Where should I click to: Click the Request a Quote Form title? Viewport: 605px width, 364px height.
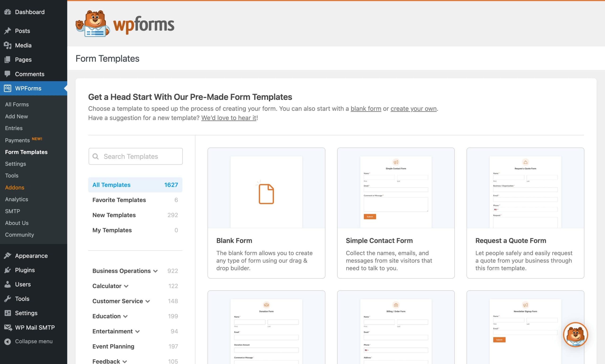click(511, 241)
